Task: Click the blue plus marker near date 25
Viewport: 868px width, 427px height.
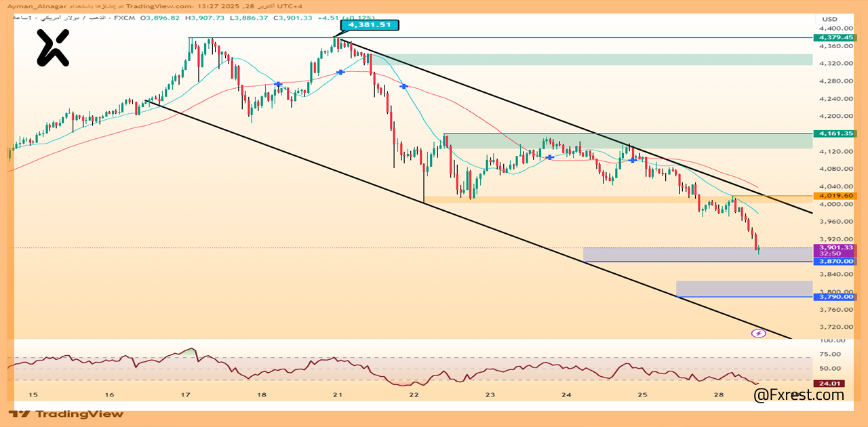Action: pos(633,160)
